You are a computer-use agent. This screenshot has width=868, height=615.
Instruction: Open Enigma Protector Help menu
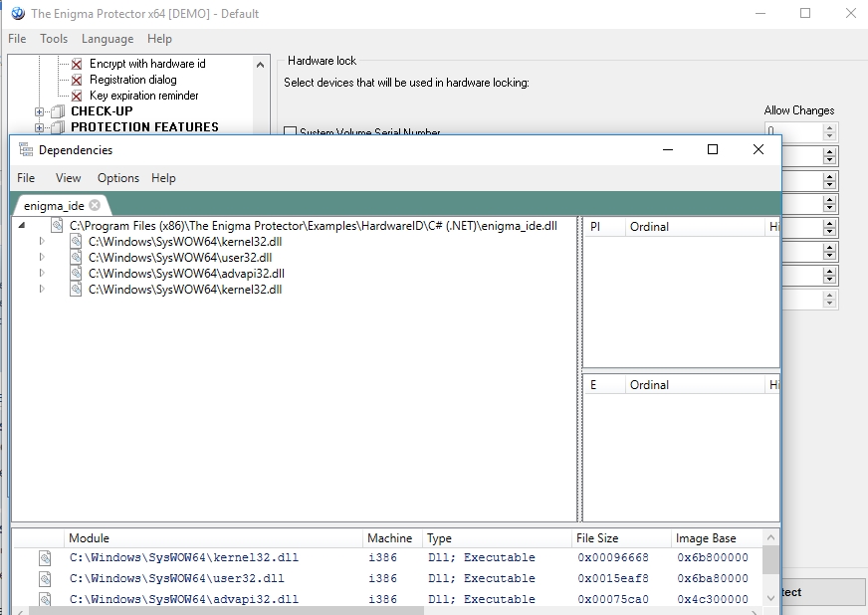point(159,39)
